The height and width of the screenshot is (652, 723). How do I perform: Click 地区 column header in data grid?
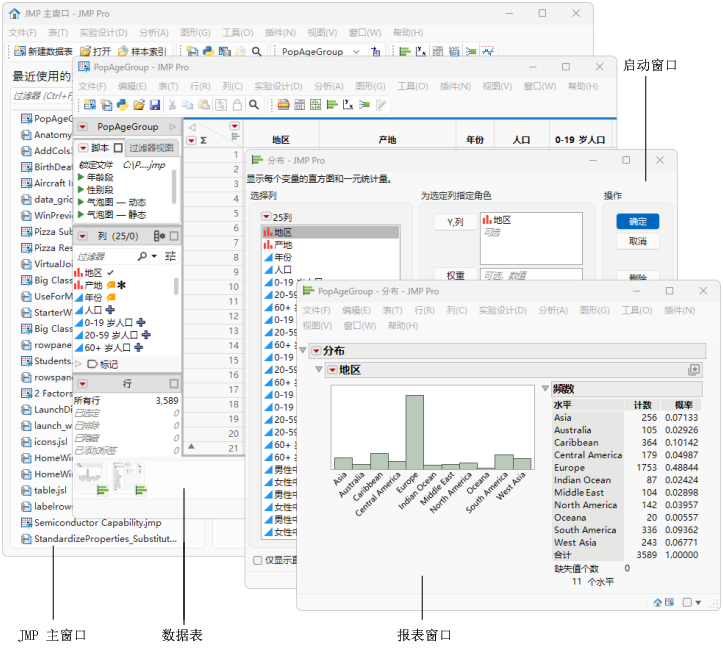[281, 140]
